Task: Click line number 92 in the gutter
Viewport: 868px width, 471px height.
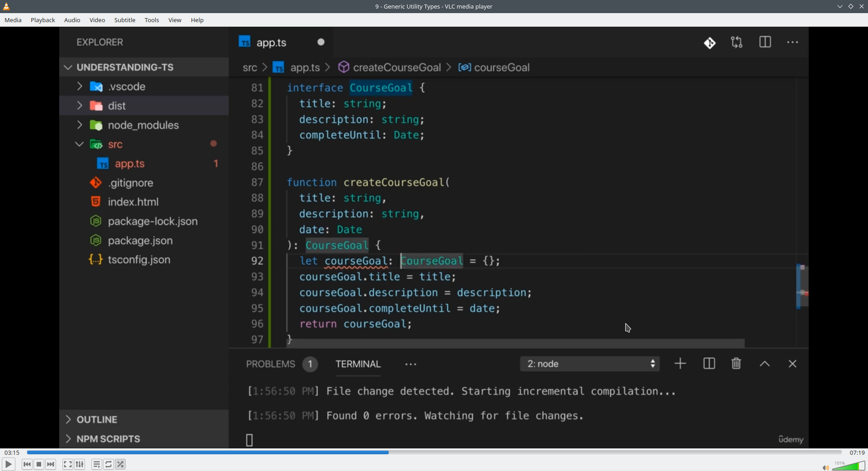Action: click(x=257, y=261)
